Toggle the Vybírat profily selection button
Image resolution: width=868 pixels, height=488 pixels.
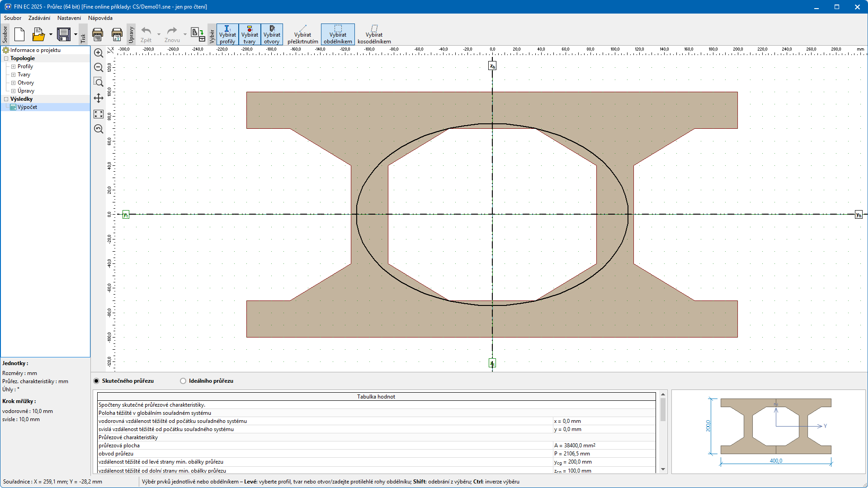227,34
